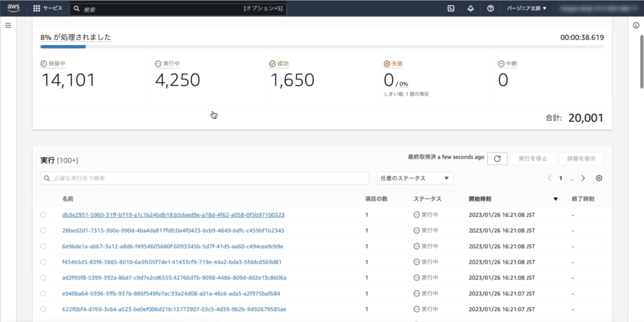Refresh the executions list
The image size is (644, 322).
(x=497, y=159)
